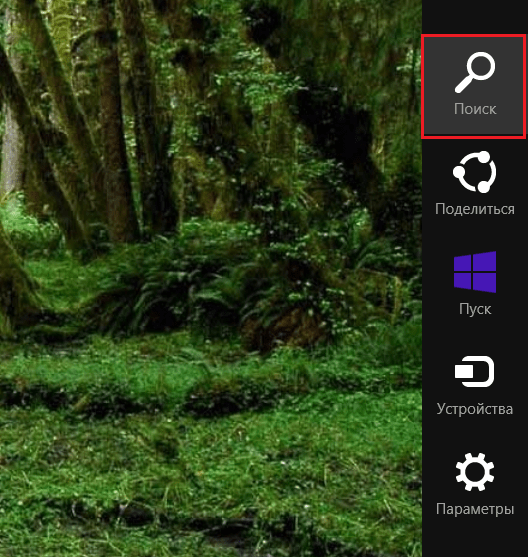Click the purple Windows logo icon
This screenshot has height=557, width=528.
(475, 272)
